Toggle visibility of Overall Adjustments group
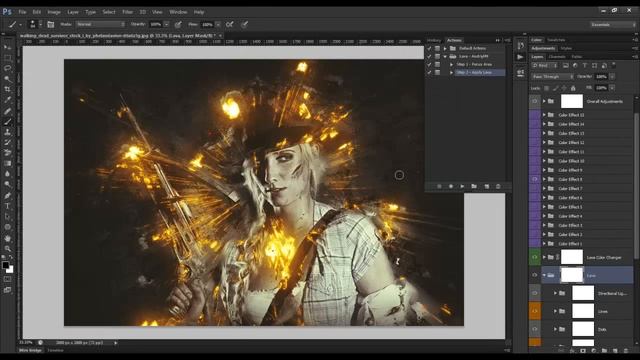 [535, 101]
